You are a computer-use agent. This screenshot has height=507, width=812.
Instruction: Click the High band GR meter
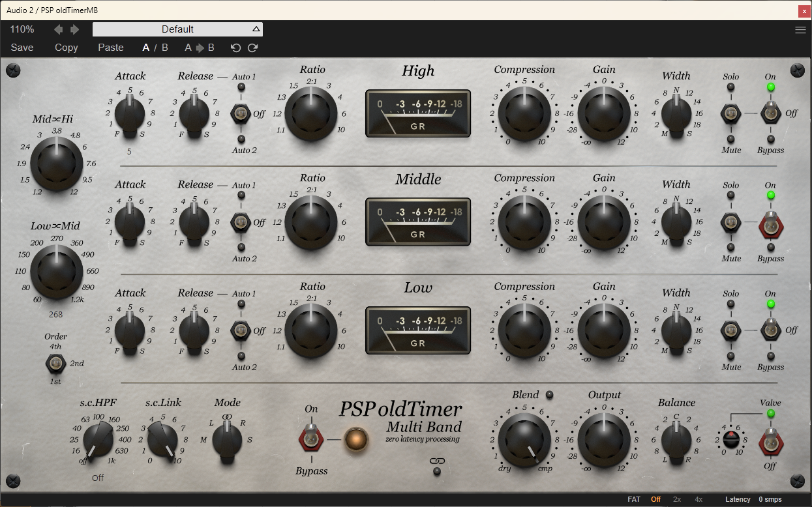(418, 113)
